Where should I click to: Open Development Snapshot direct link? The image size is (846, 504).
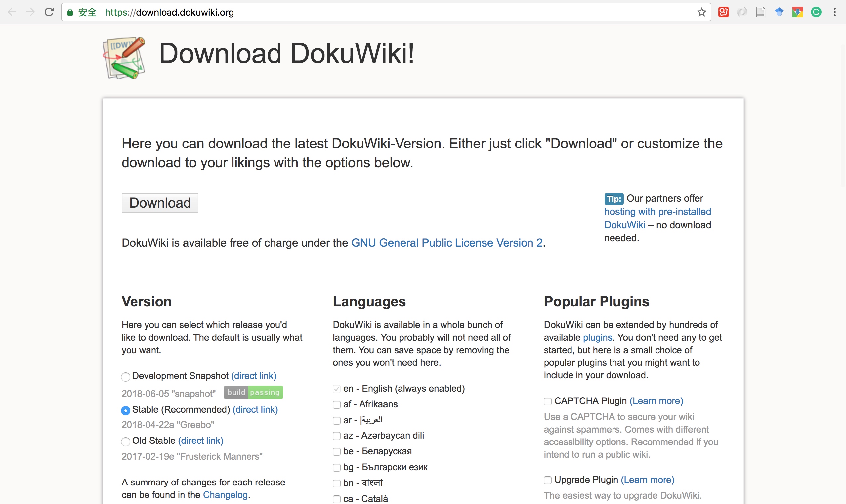(254, 376)
